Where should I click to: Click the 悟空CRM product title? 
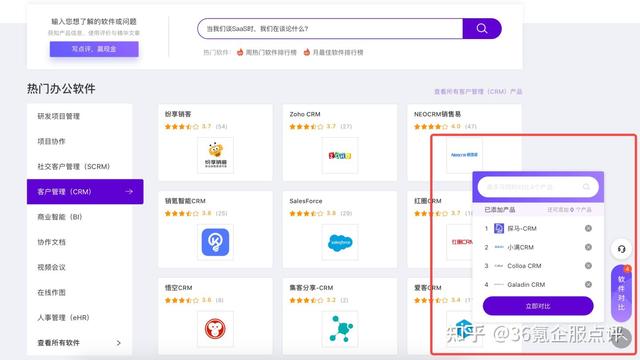coord(178,288)
